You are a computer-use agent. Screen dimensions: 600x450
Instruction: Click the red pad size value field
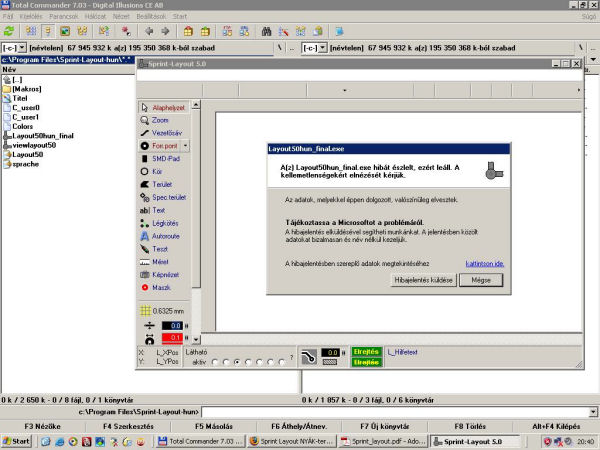[x=173, y=338]
